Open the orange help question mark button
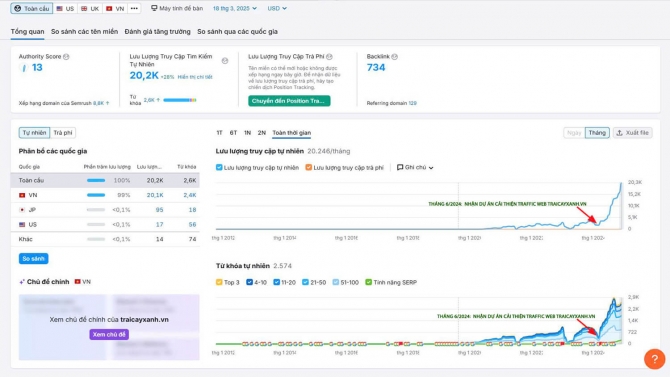This screenshot has width=670, height=377. [654, 359]
